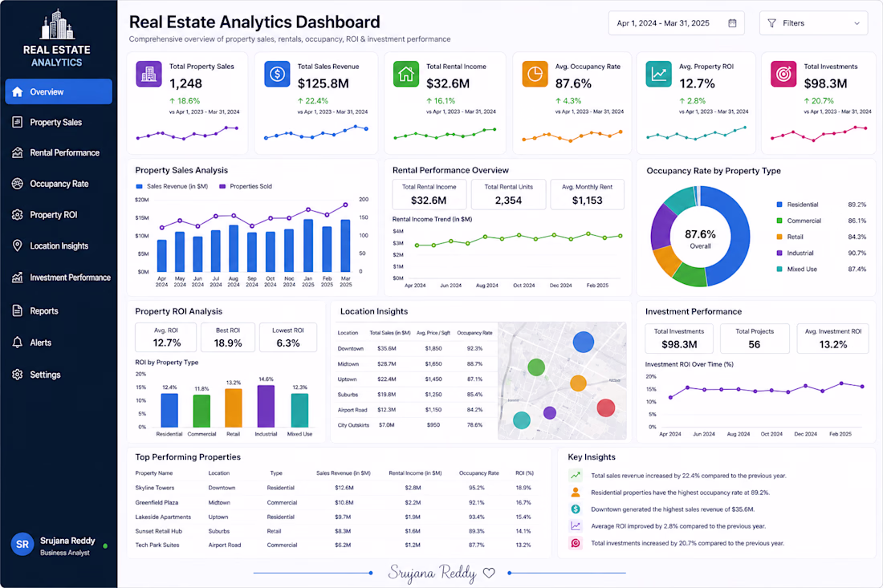
Task: Click the Industrial purple legend swatch
Action: 779,253
